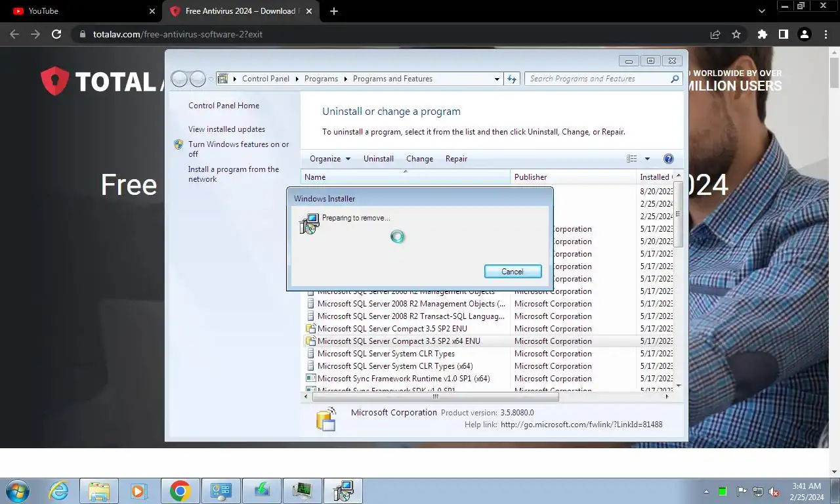The height and width of the screenshot is (504, 840).
Task: Open Chrome profile avatar icon
Action: 804,34
